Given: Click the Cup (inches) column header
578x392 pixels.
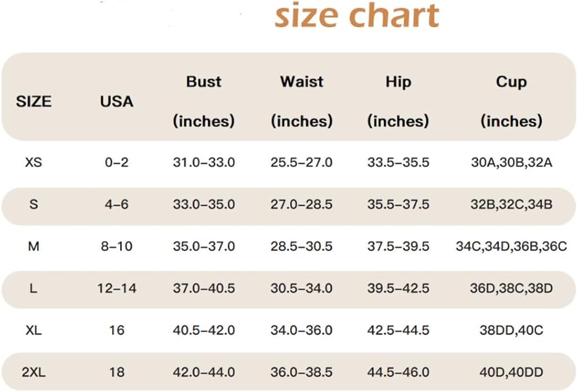Looking at the screenshot, I should [512, 101].
